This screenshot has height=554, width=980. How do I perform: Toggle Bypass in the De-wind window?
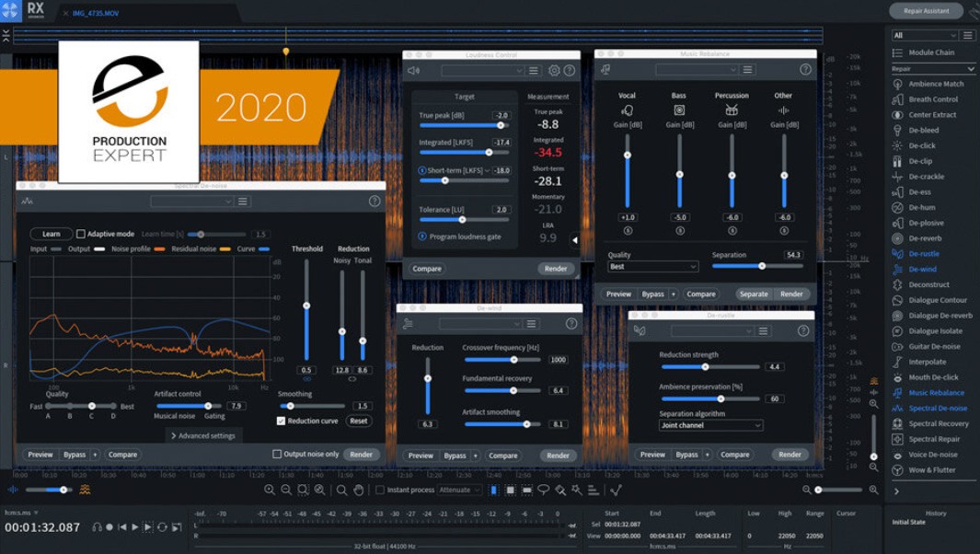click(455, 456)
